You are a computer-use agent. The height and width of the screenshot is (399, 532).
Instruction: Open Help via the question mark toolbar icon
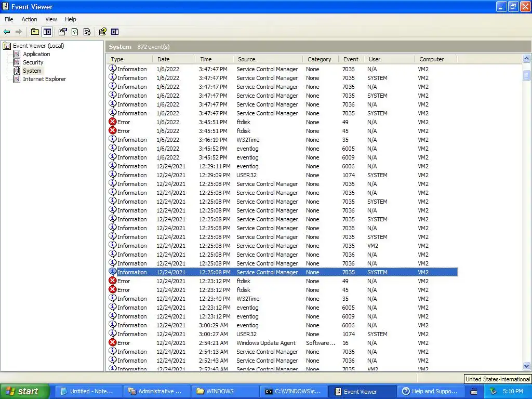(102, 32)
